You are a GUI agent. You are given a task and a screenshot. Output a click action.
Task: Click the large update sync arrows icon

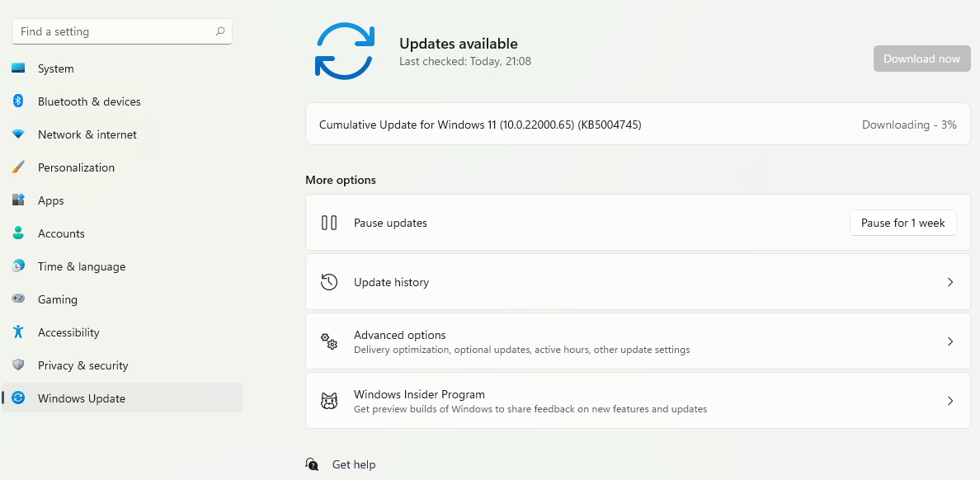click(344, 50)
